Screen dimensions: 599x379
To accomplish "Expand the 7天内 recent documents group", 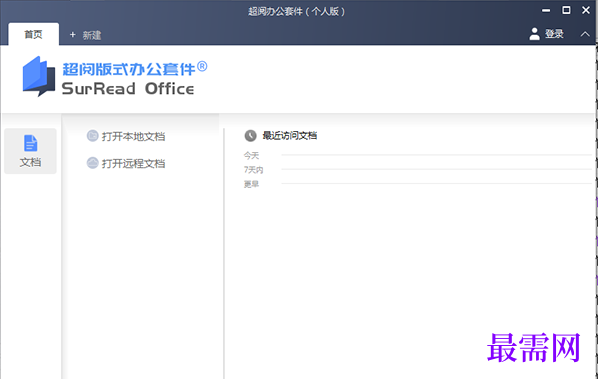I will [254, 170].
